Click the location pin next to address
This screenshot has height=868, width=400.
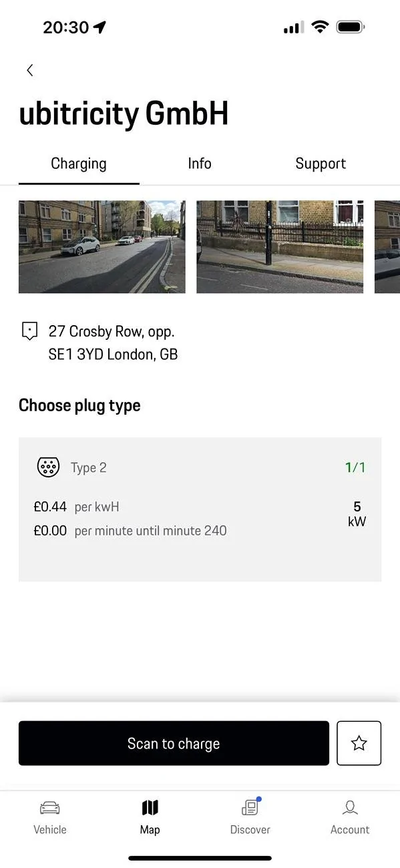tap(29, 331)
